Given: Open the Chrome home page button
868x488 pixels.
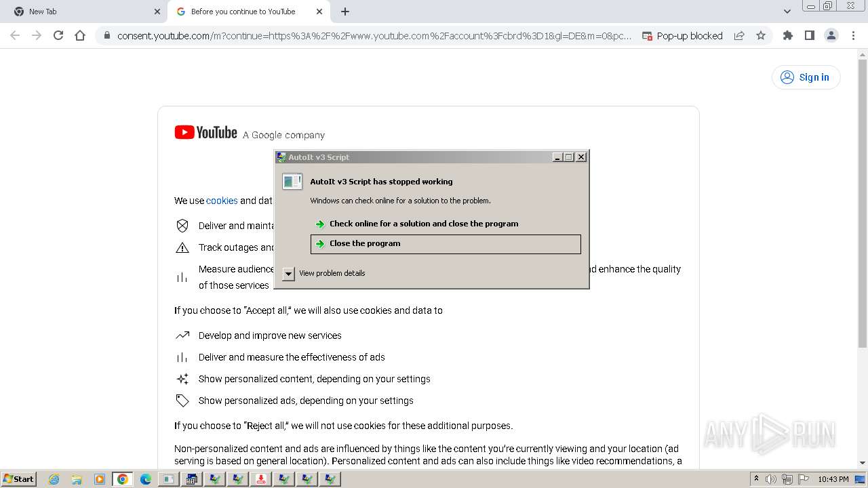Looking at the screenshot, I should coord(80,35).
